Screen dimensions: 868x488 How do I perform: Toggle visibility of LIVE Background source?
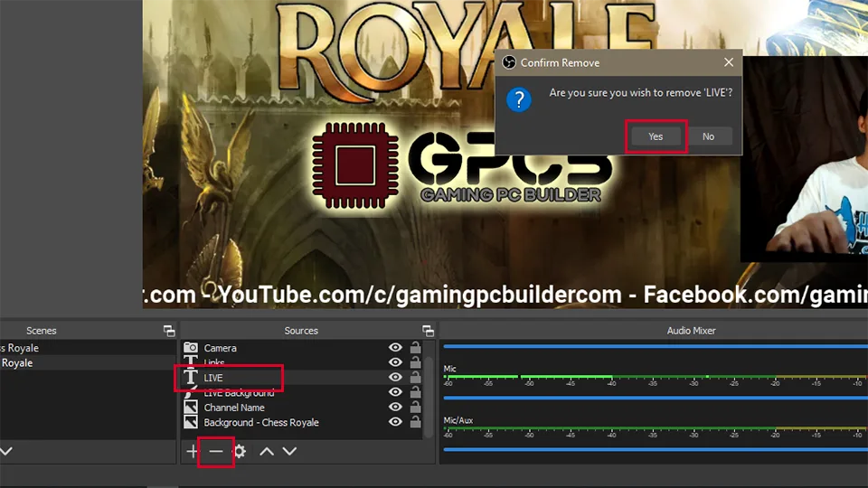point(395,392)
